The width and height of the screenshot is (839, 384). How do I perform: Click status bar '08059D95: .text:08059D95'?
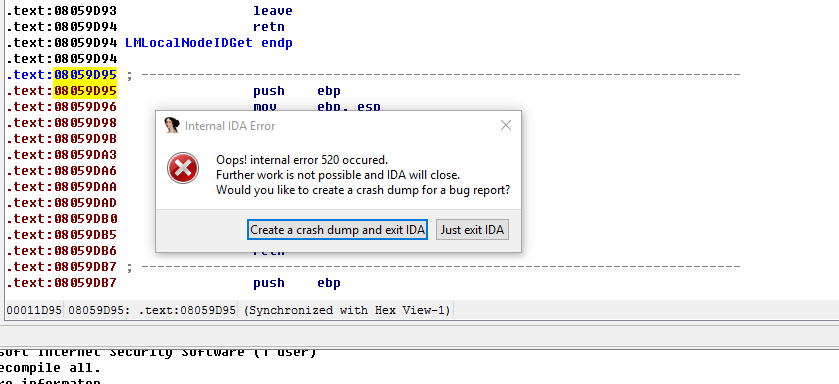click(151, 310)
